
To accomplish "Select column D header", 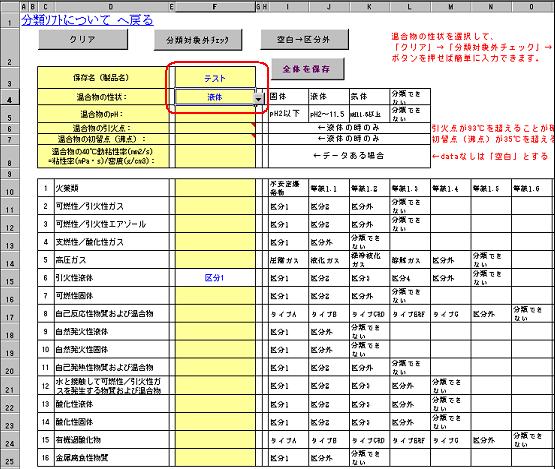I will click(x=110, y=7).
